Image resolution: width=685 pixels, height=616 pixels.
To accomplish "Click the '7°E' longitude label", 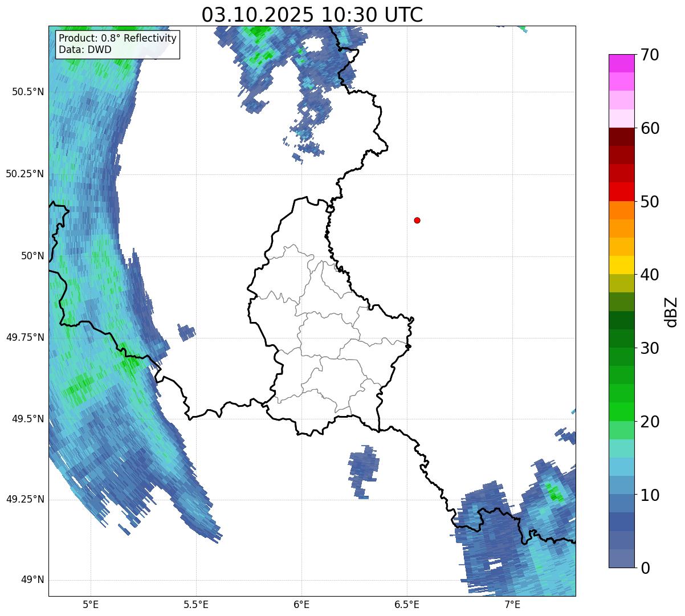I will pyautogui.click(x=512, y=604).
